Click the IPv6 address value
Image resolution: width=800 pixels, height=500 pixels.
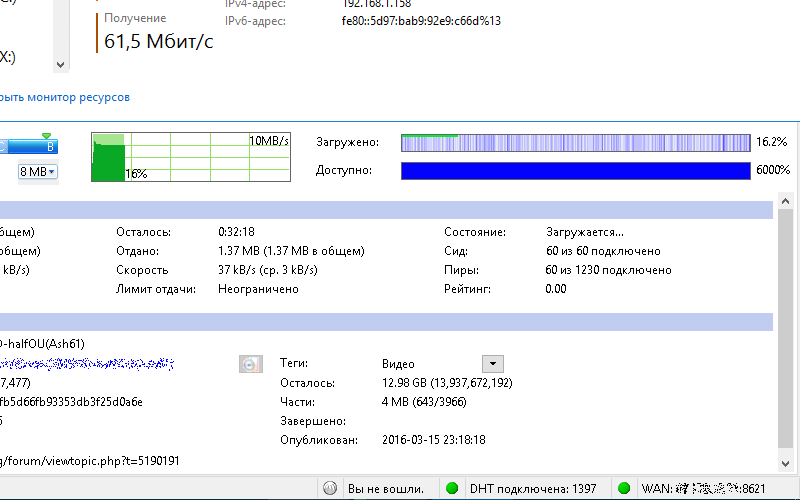click(422, 21)
